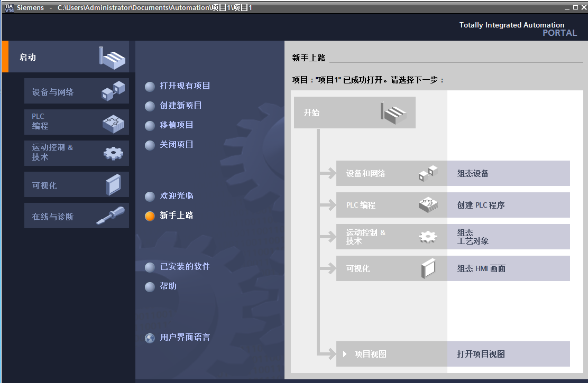Minimize the Siemens window
588x383 pixels.
(567, 8)
